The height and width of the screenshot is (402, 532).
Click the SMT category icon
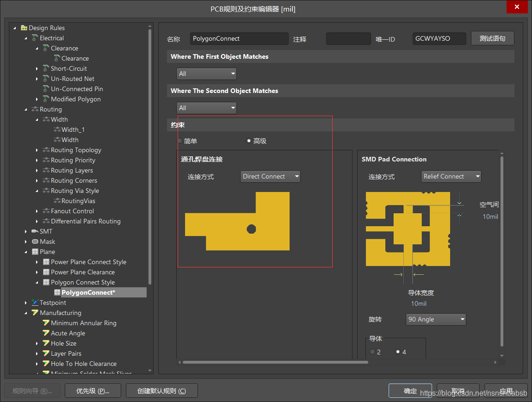point(35,231)
